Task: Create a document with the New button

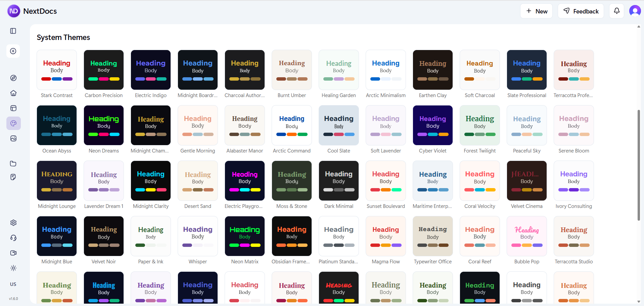Action: 536,11
